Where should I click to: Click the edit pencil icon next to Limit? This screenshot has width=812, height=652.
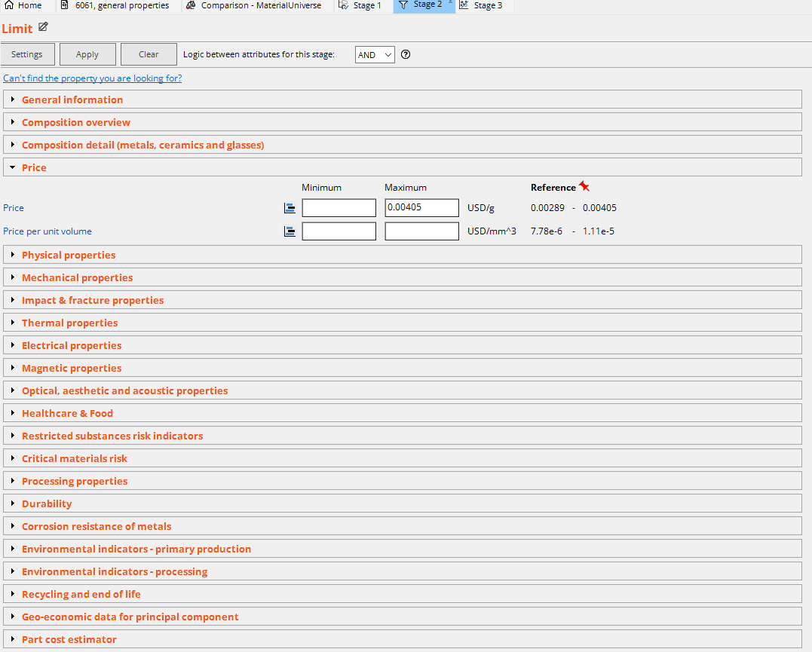[x=43, y=26]
